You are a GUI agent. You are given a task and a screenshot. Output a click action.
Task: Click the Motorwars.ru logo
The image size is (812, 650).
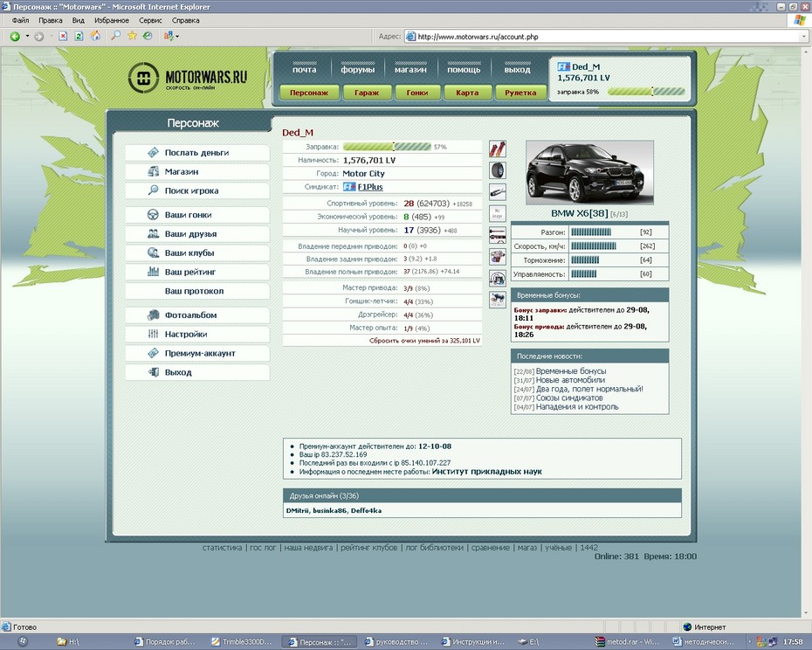[188, 78]
